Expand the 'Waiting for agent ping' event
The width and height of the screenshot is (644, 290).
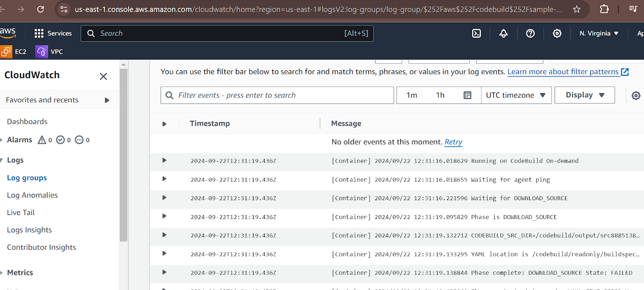pos(164,179)
